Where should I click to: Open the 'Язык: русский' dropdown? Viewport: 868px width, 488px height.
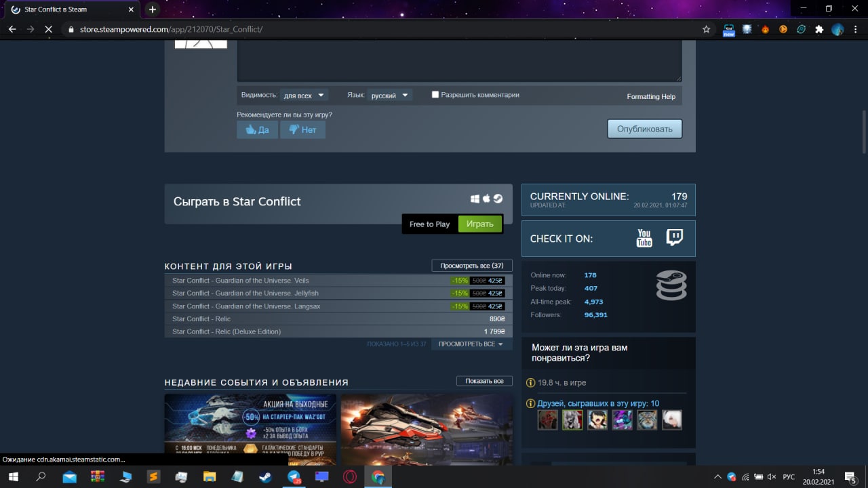(390, 96)
